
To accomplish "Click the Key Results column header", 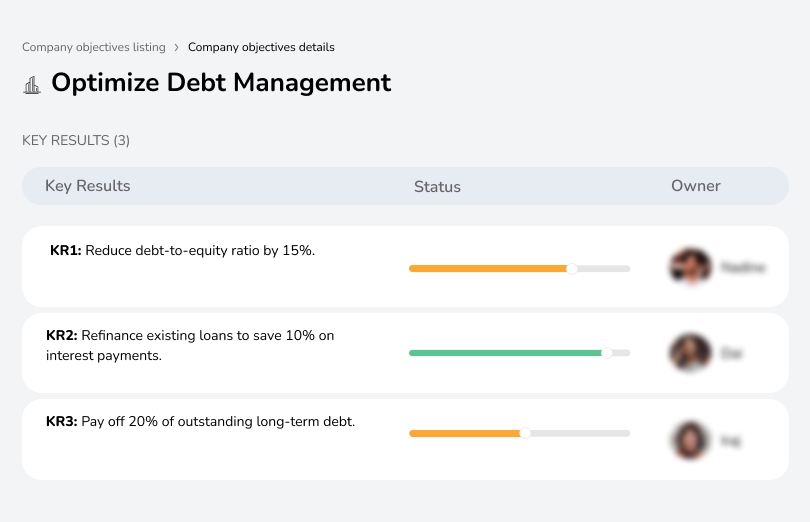I will [x=88, y=186].
